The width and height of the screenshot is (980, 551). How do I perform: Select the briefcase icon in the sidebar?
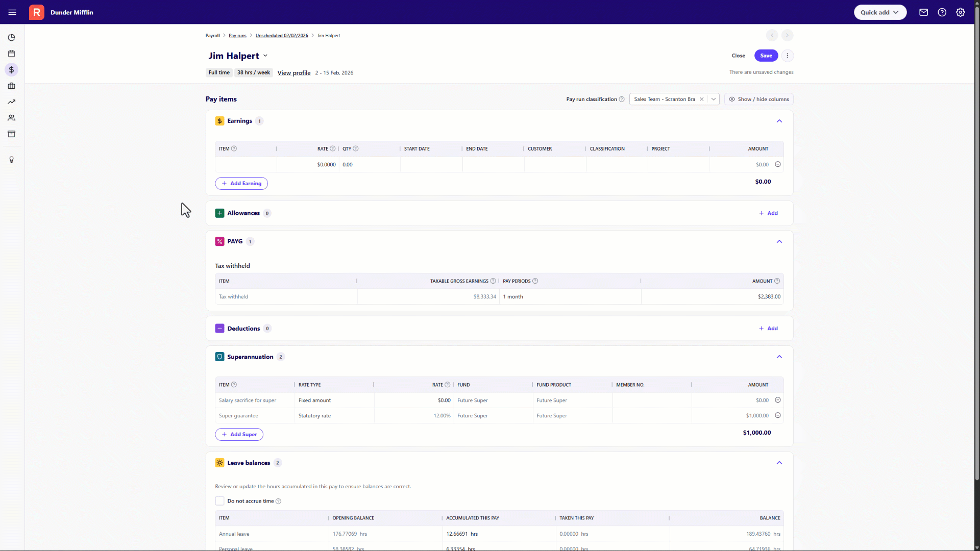click(11, 86)
